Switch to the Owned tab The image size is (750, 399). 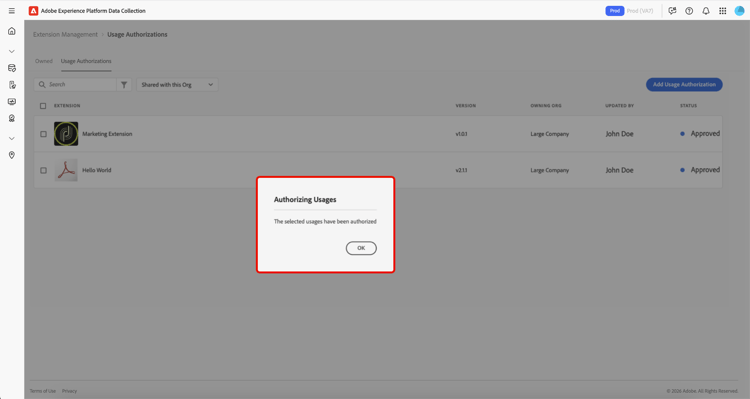44,61
